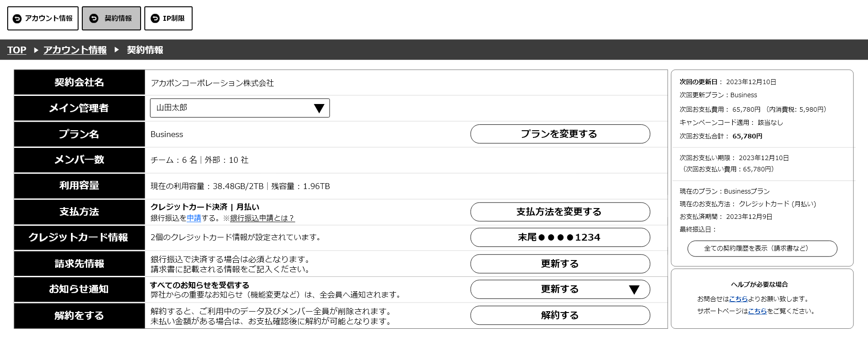Click the お問合せ こちら link
868x341 pixels.
[738, 299]
